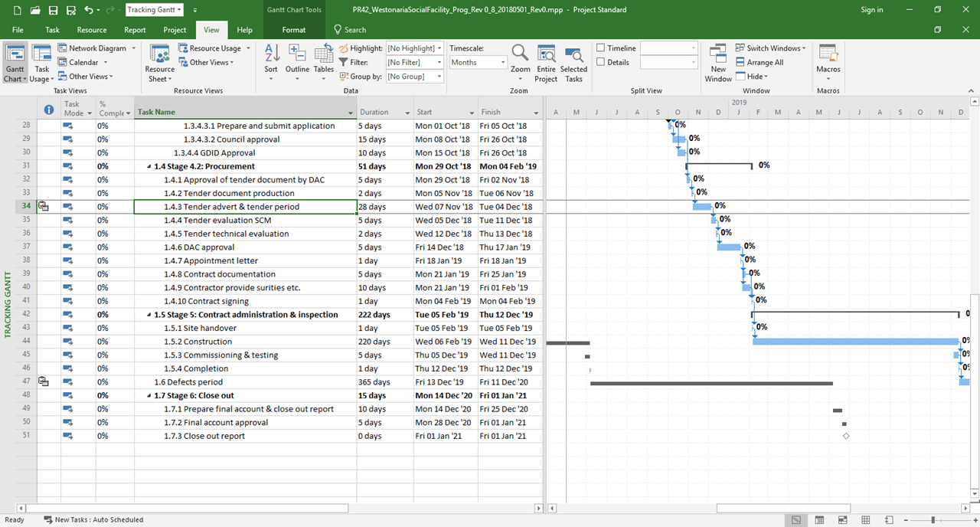Select '365 days' duration cell
980x527 pixels.
[x=384, y=382]
